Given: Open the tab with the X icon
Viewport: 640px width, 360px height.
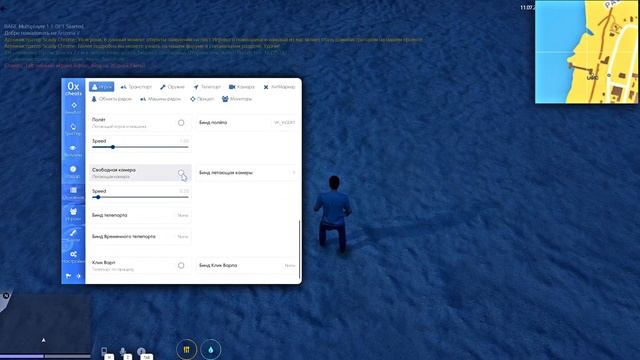Looking at the screenshot, I should (x=279, y=87).
